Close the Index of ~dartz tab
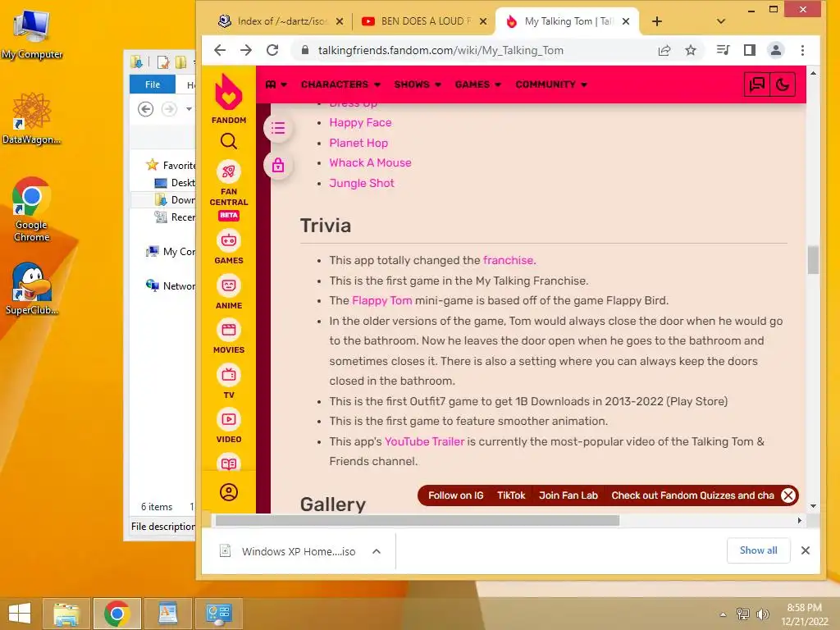This screenshot has height=630, width=840. coord(340,21)
